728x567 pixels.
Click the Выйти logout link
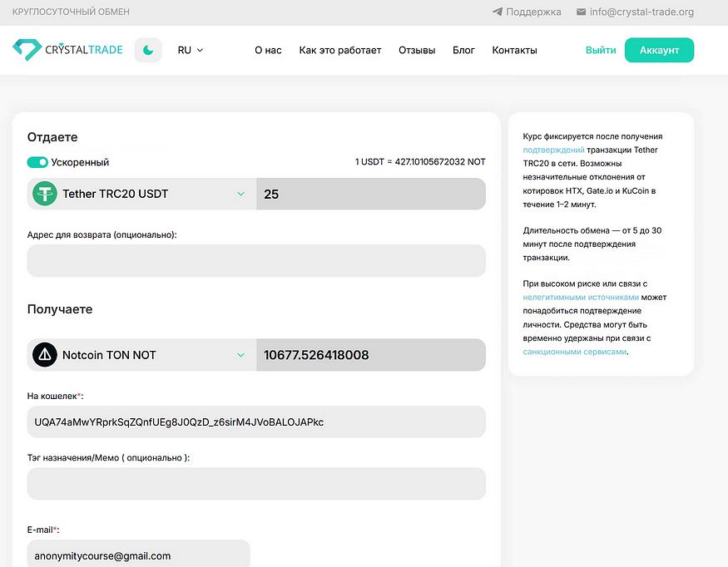(601, 50)
